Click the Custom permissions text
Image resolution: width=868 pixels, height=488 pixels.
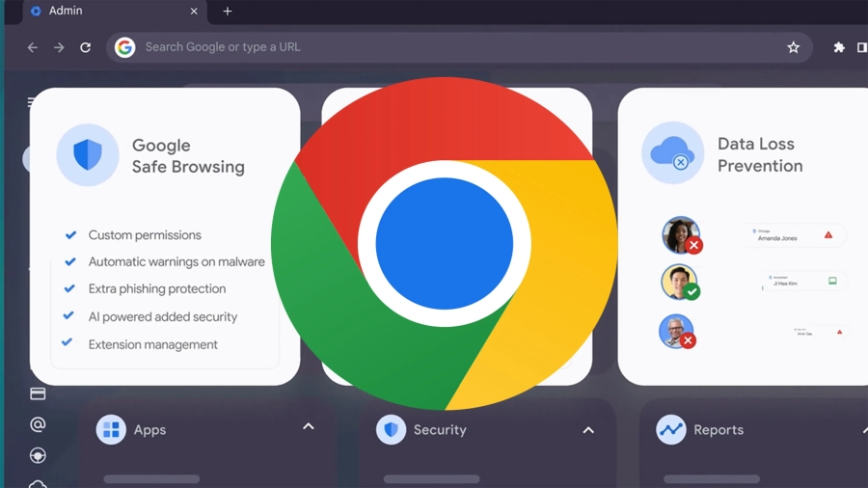[145, 235]
